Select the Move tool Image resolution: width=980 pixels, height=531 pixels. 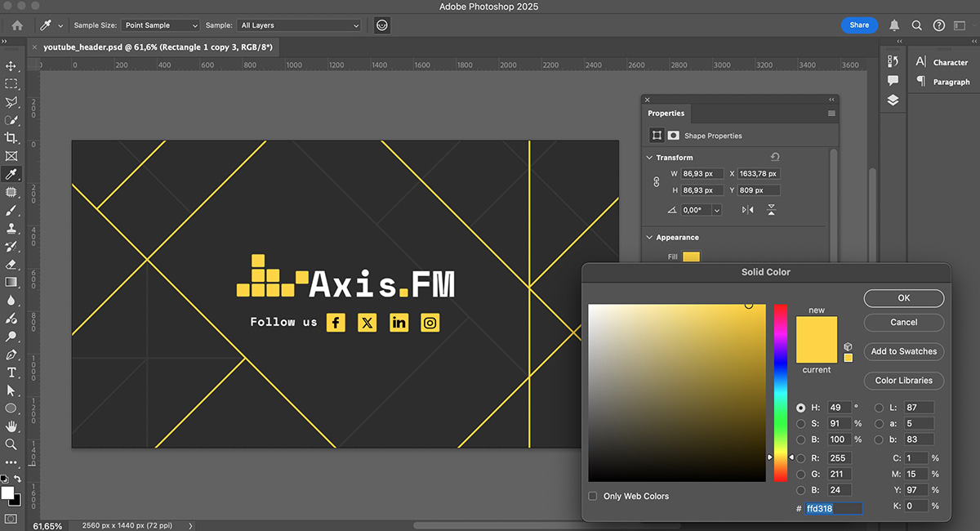(11, 66)
